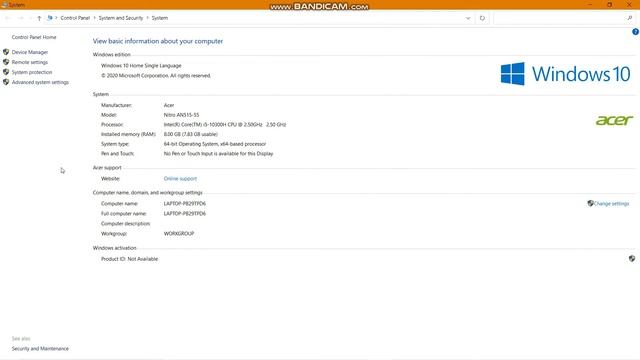Open Device Manager from the sidebar
640x360 pixels.
pos(29,52)
